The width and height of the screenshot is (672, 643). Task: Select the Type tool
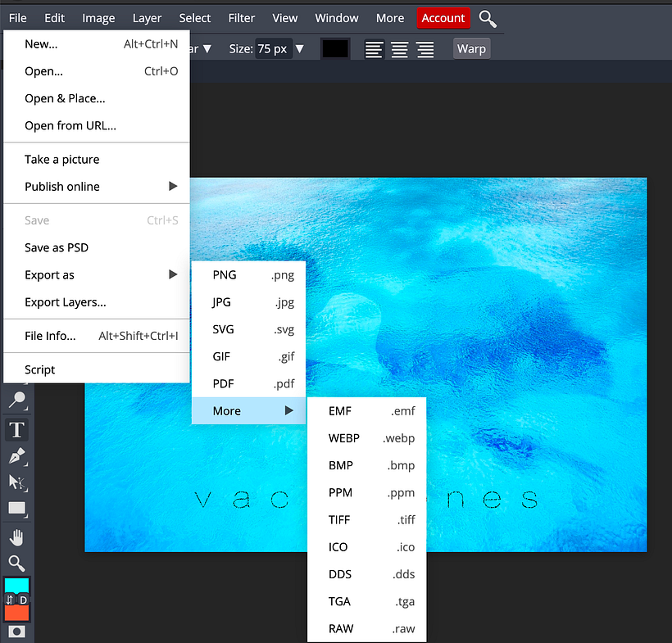pyautogui.click(x=16, y=429)
